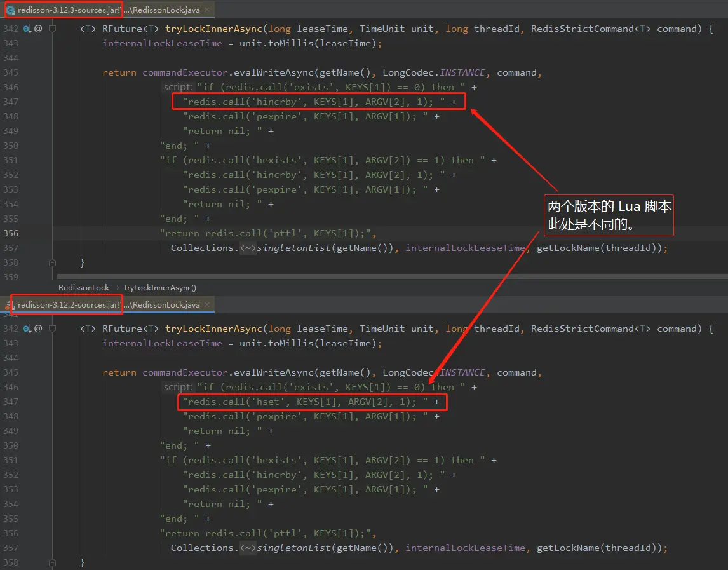This screenshot has width=728, height=570.
Task: Expand folded <~> generic before singletonList in the 3.12.3 pane
Action: pyautogui.click(x=248, y=248)
